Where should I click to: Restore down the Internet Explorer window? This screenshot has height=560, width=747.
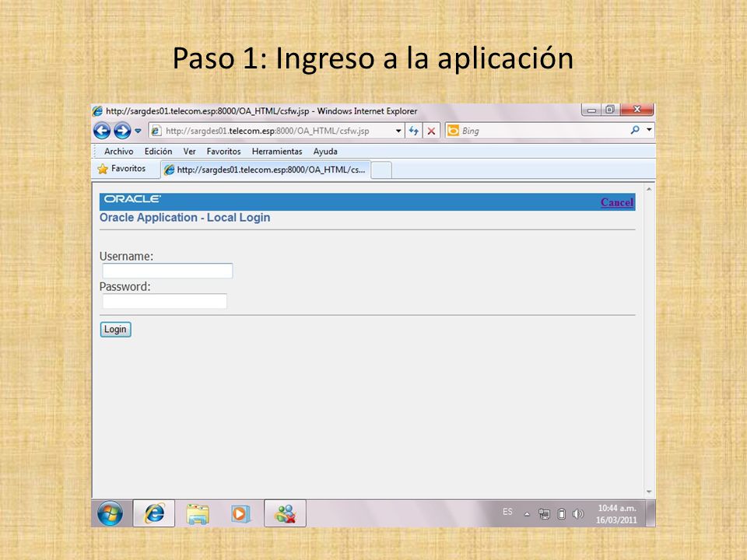610,110
